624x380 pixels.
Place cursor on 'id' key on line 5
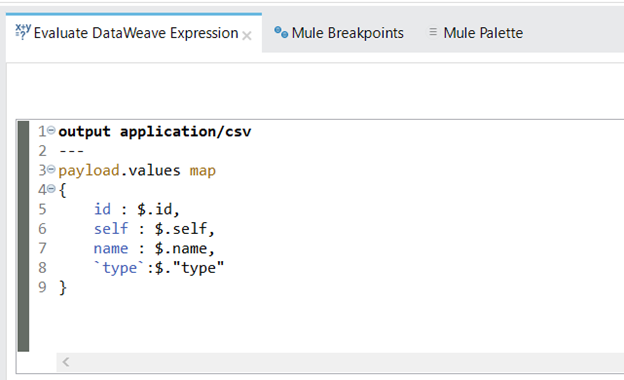tap(102, 209)
